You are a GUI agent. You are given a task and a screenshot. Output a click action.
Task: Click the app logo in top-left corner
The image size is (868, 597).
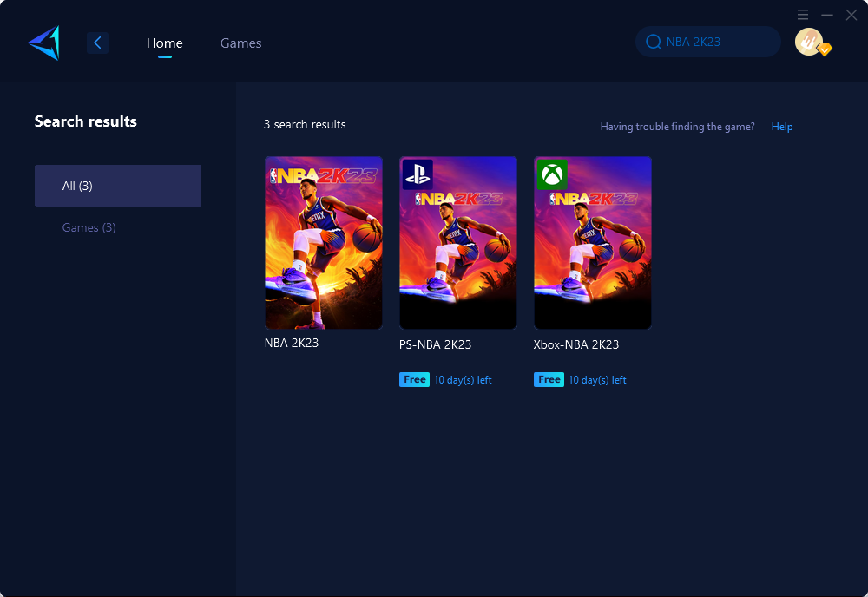coord(44,43)
